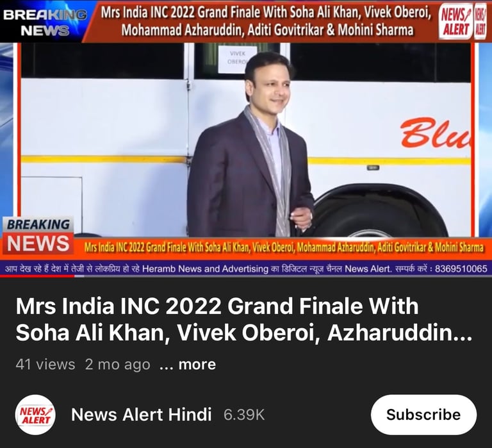
Task: Click the small News Alert badge at the far top right
Action: [480, 21]
